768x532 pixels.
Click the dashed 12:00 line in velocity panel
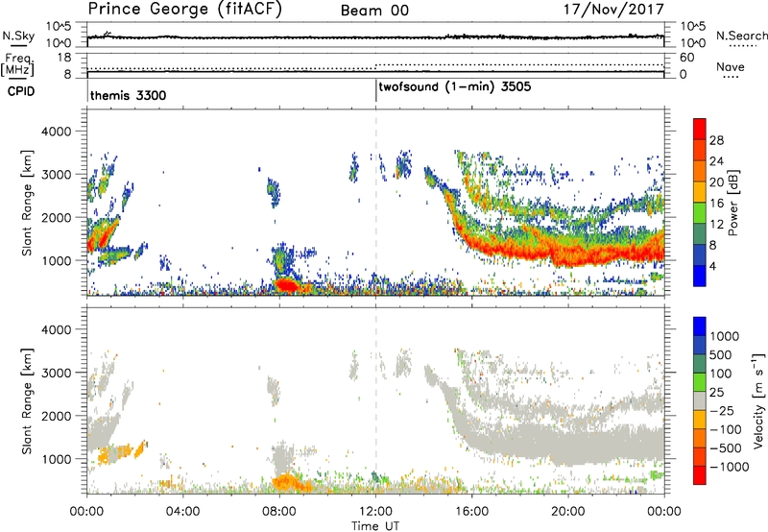(x=375, y=400)
